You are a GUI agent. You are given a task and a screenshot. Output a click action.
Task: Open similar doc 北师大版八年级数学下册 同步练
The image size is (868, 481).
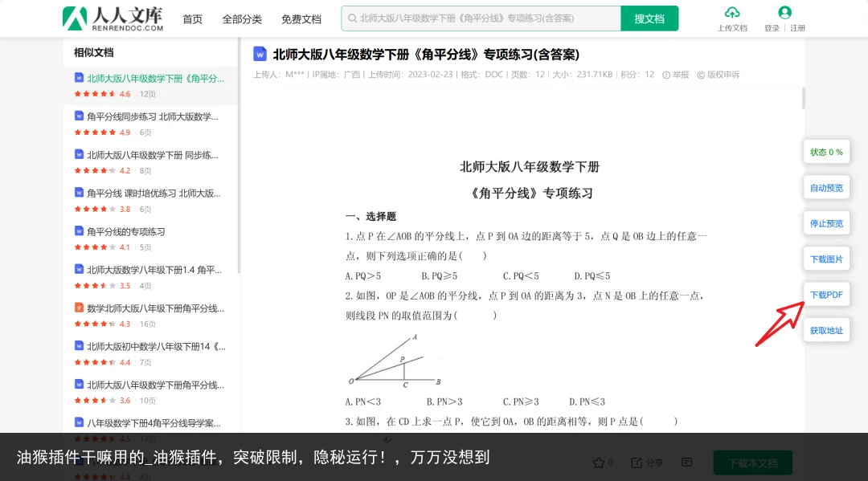(x=152, y=155)
